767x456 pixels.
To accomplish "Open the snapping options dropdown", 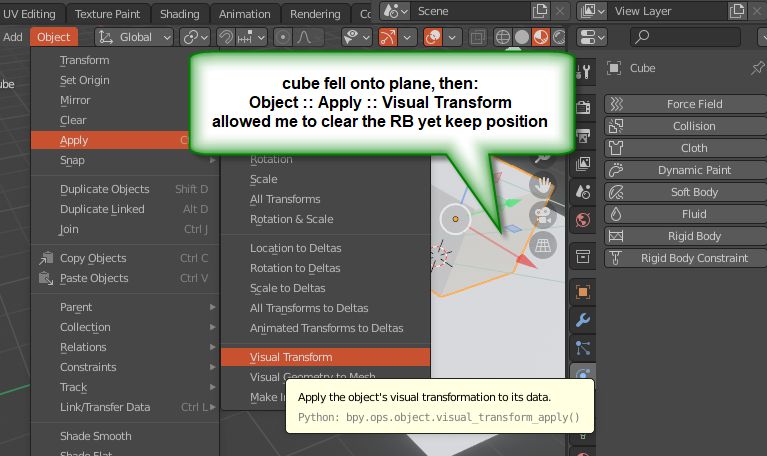I will pyautogui.click(x=251, y=37).
